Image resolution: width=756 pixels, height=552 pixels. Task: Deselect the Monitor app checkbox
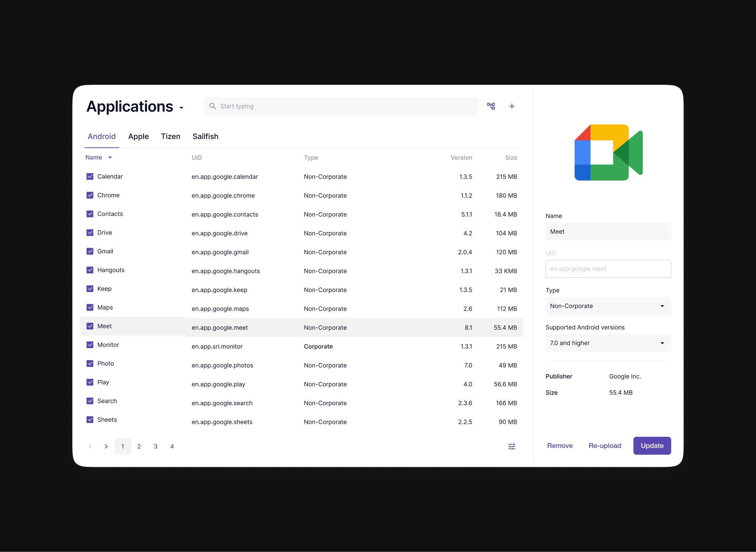(x=90, y=345)
